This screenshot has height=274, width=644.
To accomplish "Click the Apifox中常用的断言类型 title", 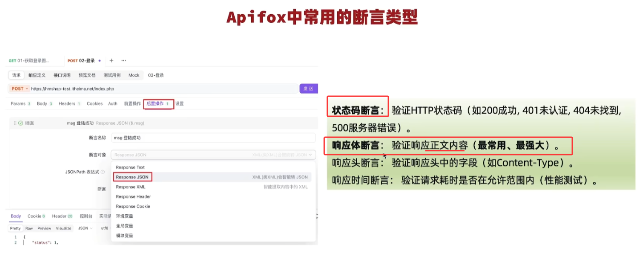I will (x=322, y=17).
